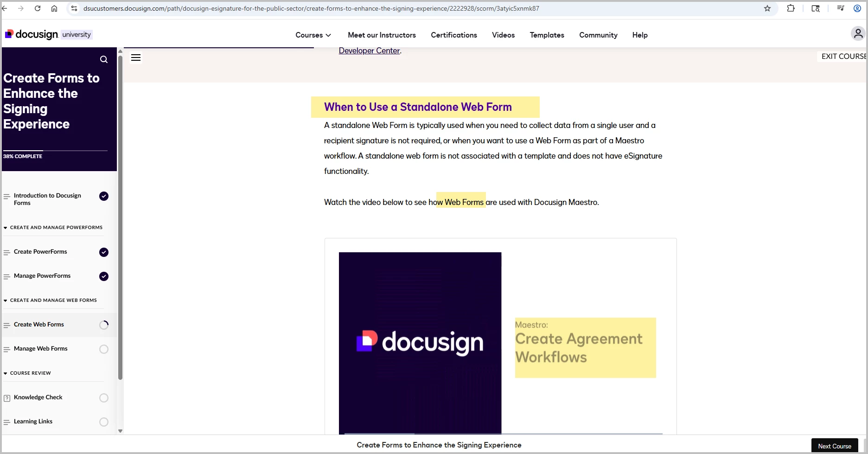This screenshot has width=868, height=454.
Task: Open Templates menu item
Action: [x=547, y=35]
